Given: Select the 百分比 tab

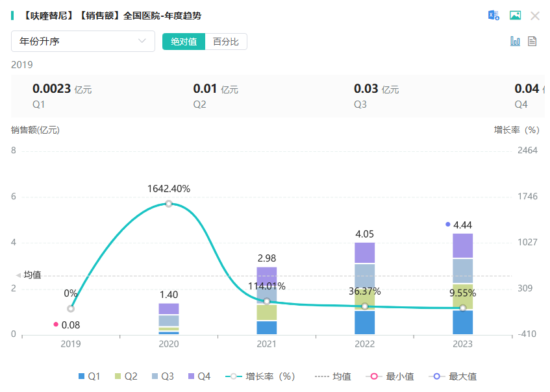Looking at the screenshot, I should 226,42.
